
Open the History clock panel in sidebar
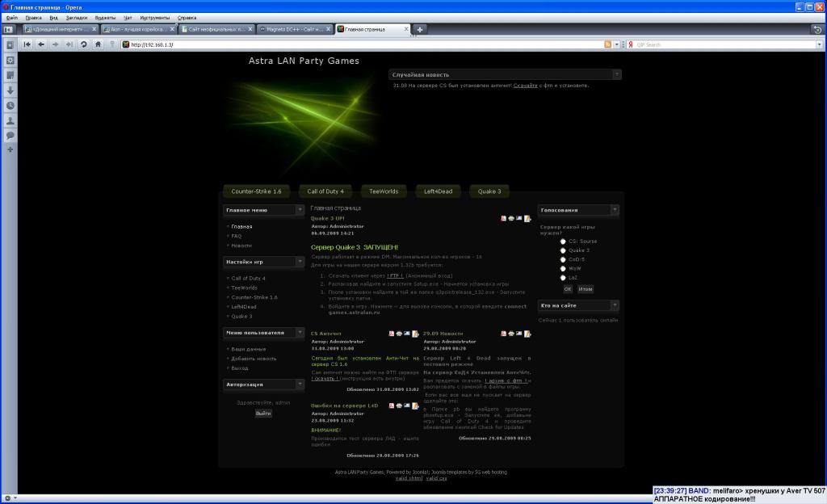point(10,106)
